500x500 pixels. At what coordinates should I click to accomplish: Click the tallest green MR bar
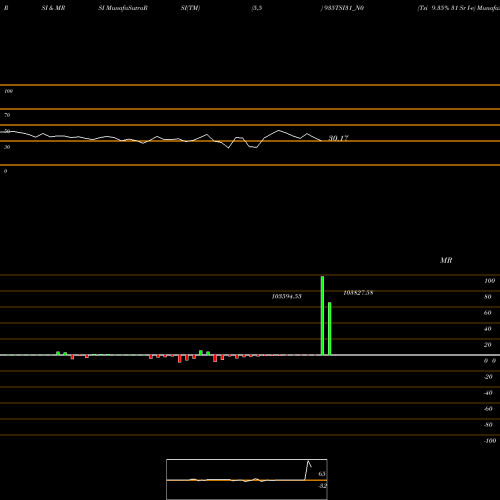322,316
